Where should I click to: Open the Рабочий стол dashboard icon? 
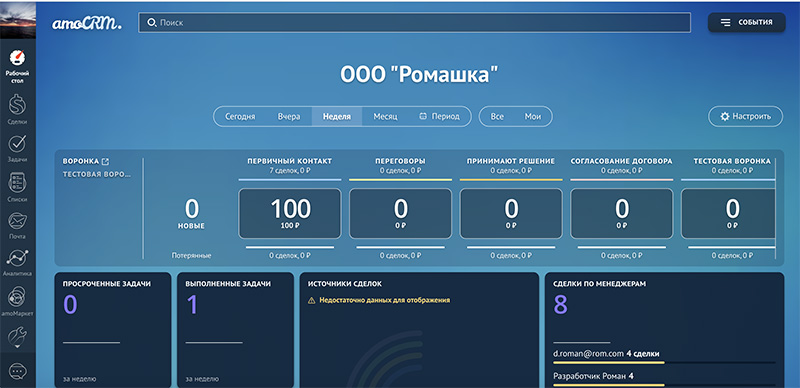click(x=17, y=58)
